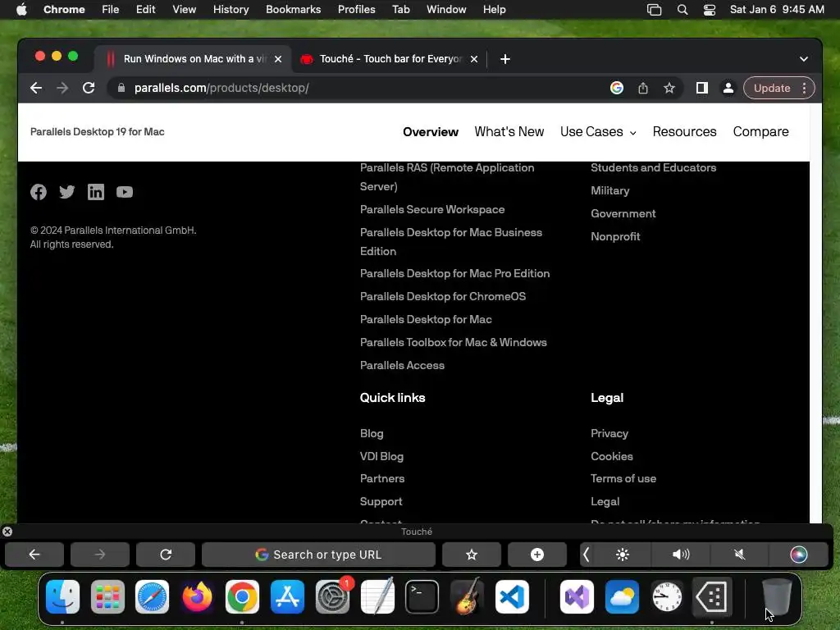Viewport: 840px width, 630px height.
Task: Open Siri from Touché bar
Action: (798, 555)
